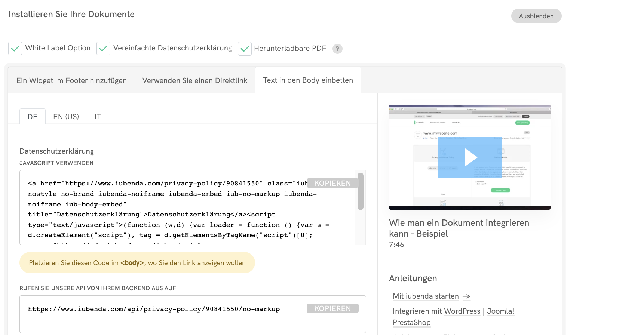Open the Verwenden Sie einen Direktlink tab
The width and height of the screenshot is (644, 335).
click(195, 81)
